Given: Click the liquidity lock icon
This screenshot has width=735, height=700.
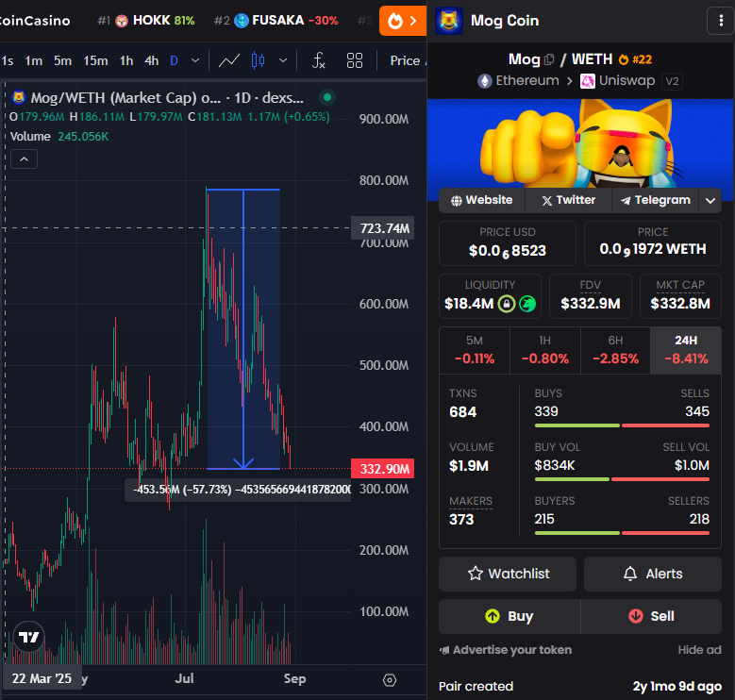Looking at the screenshot, I should pos(507,304).
